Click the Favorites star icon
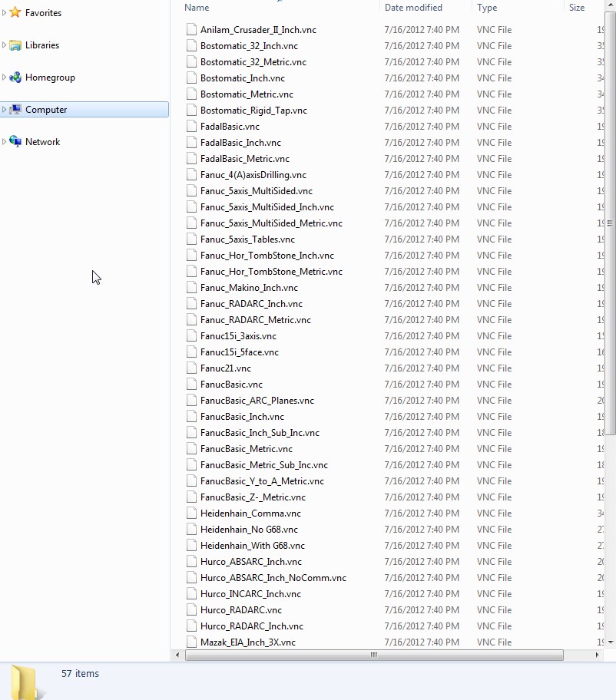 pyautogui.click(x=15, y=12)
